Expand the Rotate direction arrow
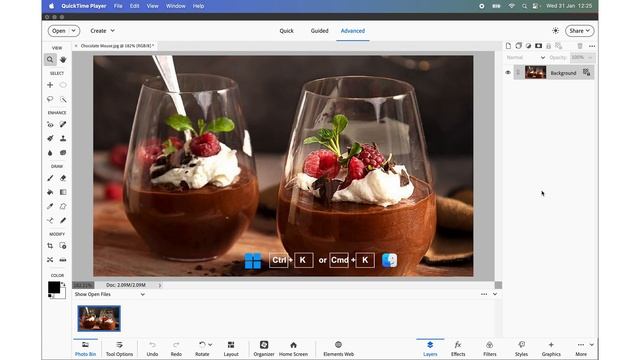 (x=210, y=345)
